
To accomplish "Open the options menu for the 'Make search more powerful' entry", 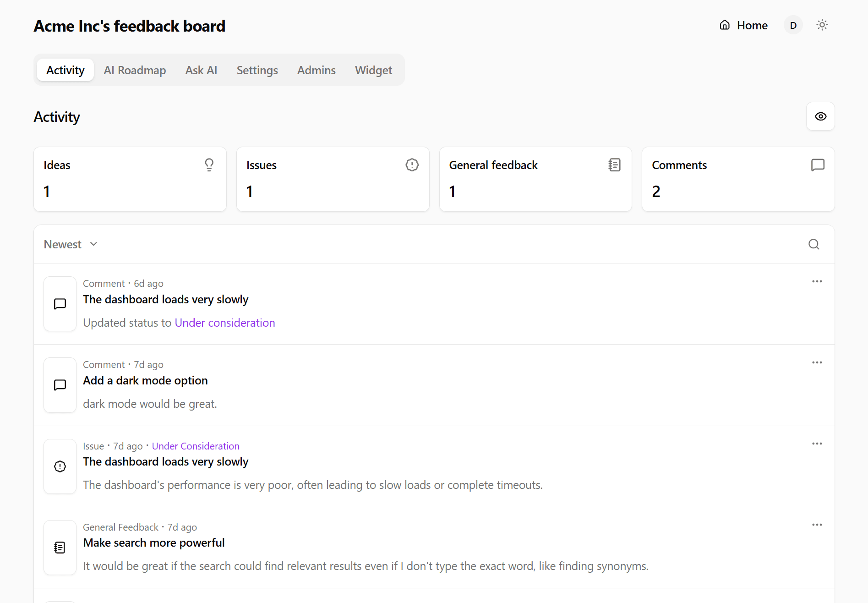I will (817, 524).
